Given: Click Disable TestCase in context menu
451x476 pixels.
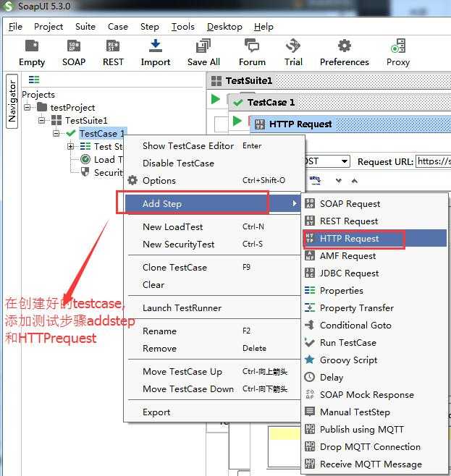Looking at the screenshot, I should (214, 163).
